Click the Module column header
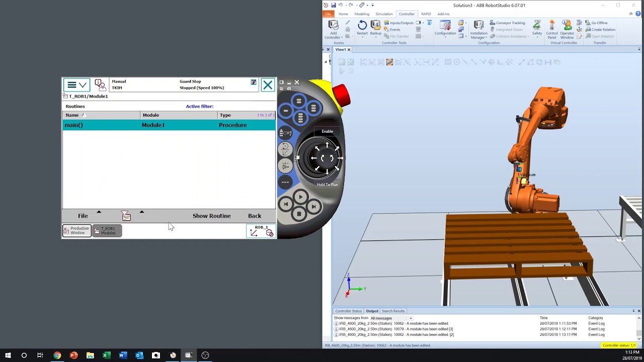This screenshot has height=362, width=644. pyautogui.click(x=179, y=115)
